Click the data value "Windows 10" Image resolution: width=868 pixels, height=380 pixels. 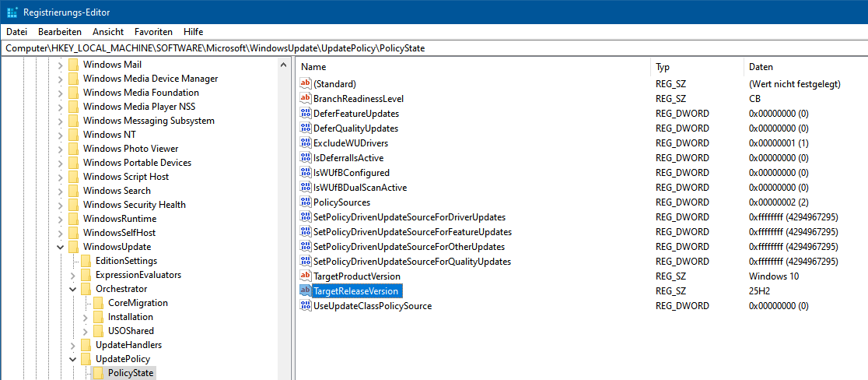(x=774, y=276)
